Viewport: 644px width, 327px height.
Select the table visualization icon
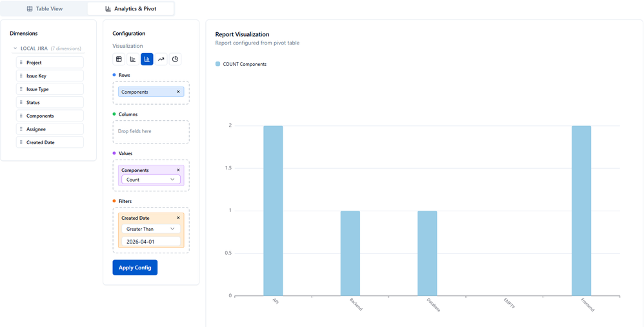coord(119,59)
